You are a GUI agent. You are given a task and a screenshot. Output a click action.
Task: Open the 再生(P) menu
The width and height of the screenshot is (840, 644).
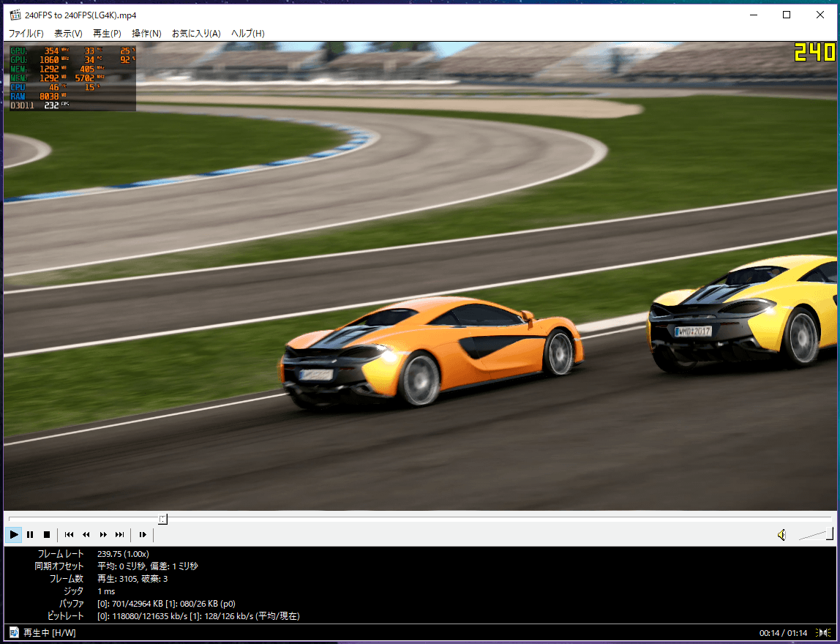tap(107, 33)
